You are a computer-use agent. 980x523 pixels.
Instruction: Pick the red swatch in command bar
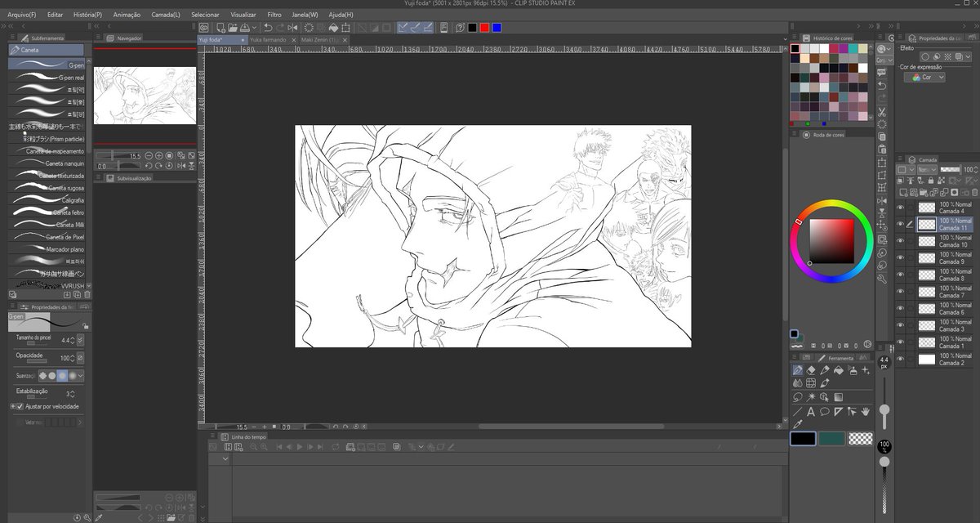click(x=484, y=28)
